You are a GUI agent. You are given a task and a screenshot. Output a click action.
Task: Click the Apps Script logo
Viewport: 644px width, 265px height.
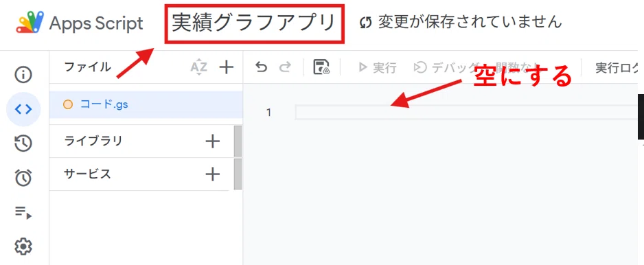click(x=30, y=23)
